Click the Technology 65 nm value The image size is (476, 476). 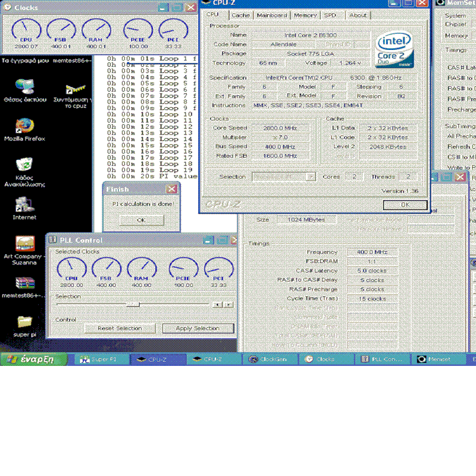point(268,63)
